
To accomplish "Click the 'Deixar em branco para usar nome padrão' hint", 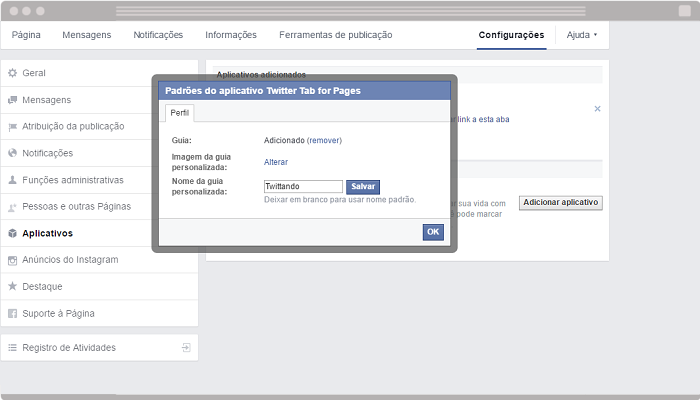I will (340, 200).
